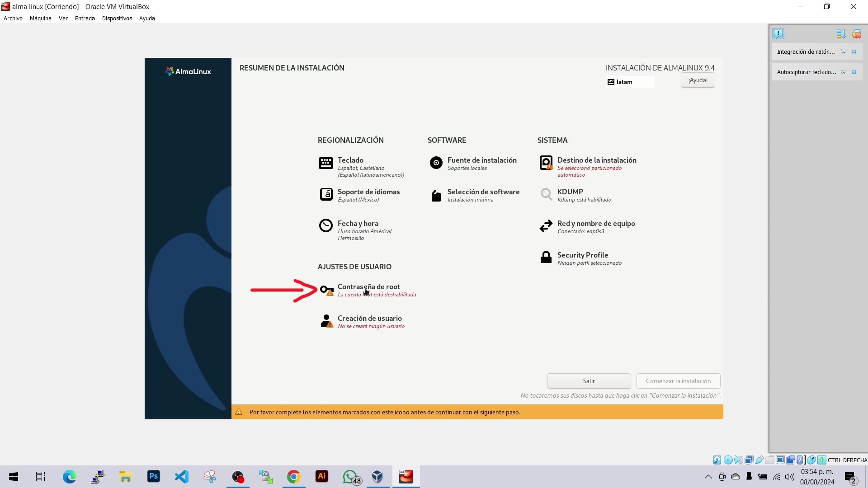Click the taskbar clock 03:54 p. m.
This screenshot has height=488, width=868.
point(817,472)
